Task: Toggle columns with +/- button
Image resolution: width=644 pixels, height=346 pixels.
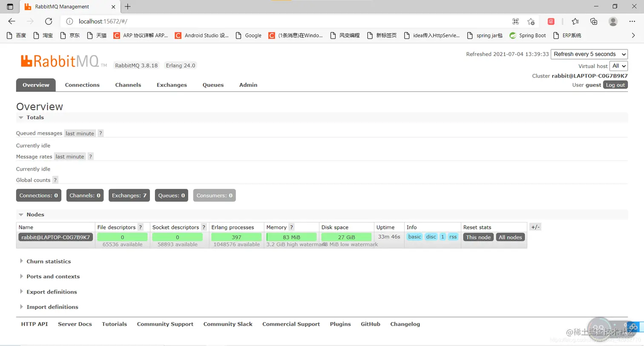Action: [535, 227]
